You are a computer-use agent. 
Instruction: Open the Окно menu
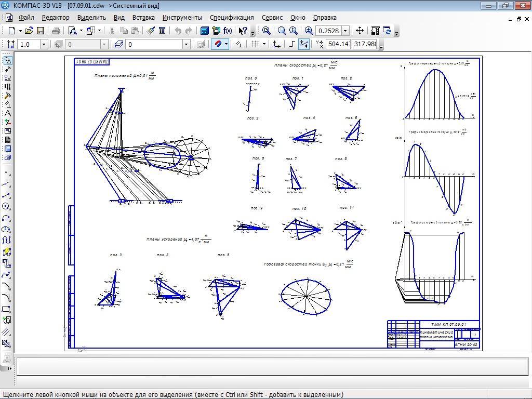(298, 18)
